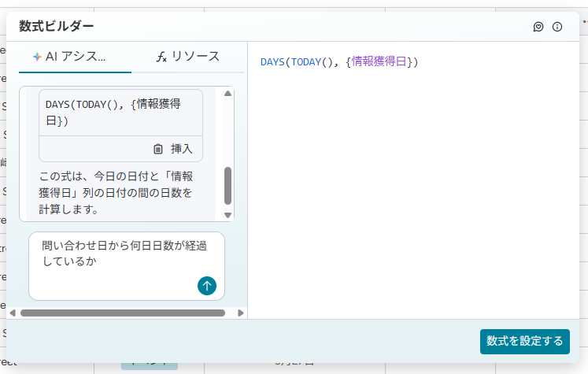Viewport: 588px width, 374px height.
Task: Click the horizontal scrollbar left arrow
Action: 12,313
